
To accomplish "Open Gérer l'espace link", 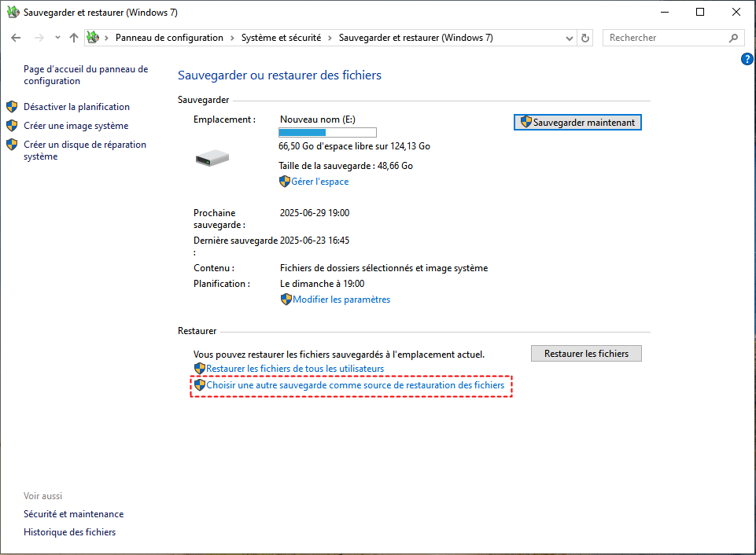I will pos(319,182).
